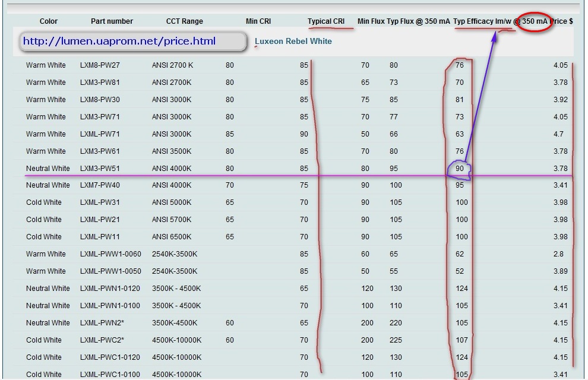Select part number LXM8-PW27

click(x=100, y=65)
